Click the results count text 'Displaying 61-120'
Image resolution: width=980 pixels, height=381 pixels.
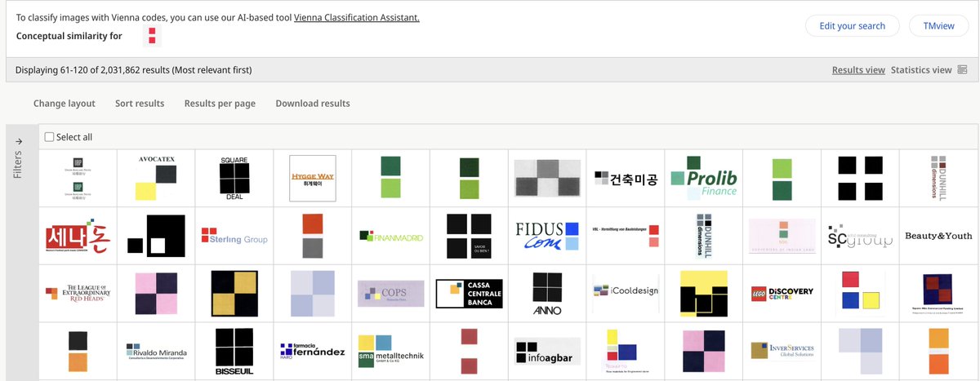tap(56, 70)
